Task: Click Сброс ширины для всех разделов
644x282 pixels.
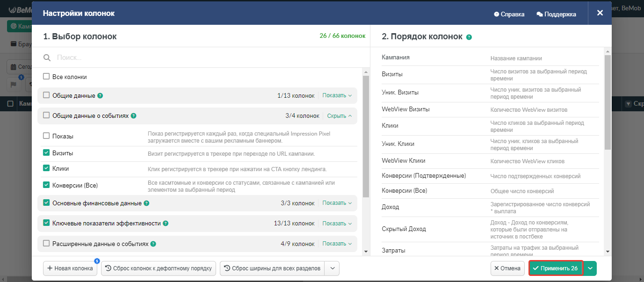Action: pos(273,268)
